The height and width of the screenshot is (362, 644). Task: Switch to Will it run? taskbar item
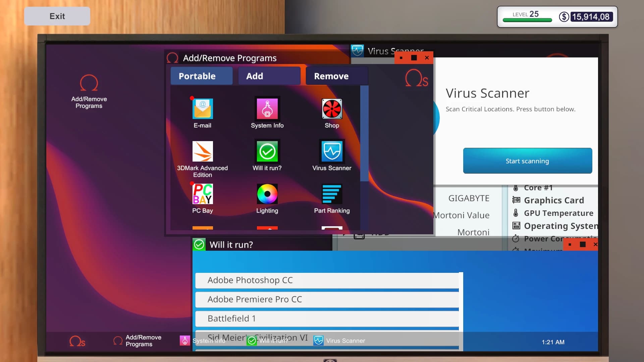tap(267, 341)
